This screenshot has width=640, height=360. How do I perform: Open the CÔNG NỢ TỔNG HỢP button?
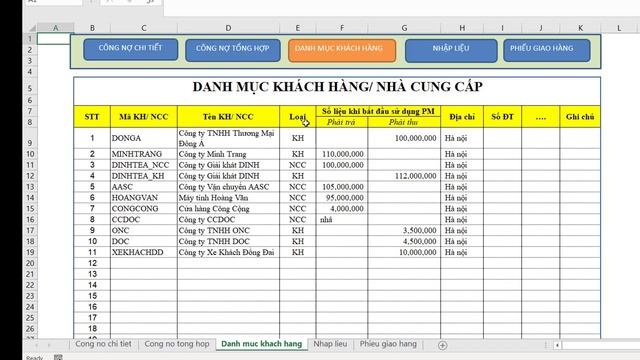point(233,50)
